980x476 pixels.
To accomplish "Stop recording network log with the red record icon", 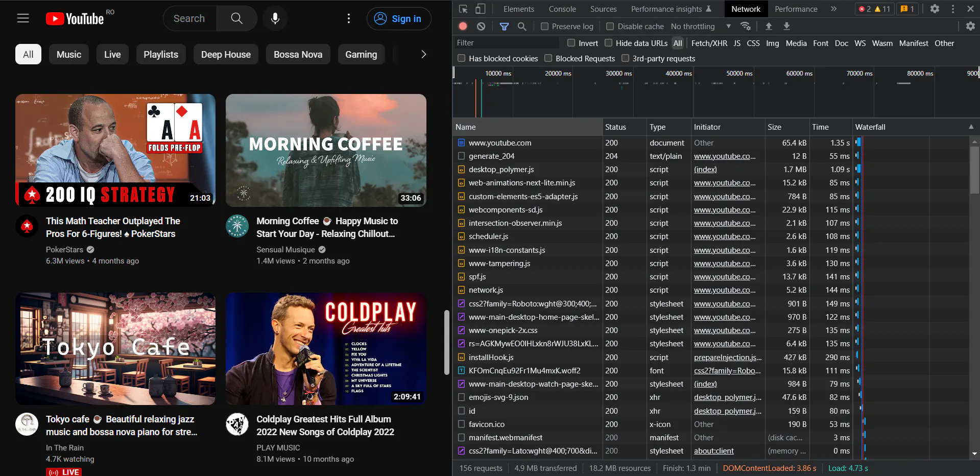I will (463, 26).
